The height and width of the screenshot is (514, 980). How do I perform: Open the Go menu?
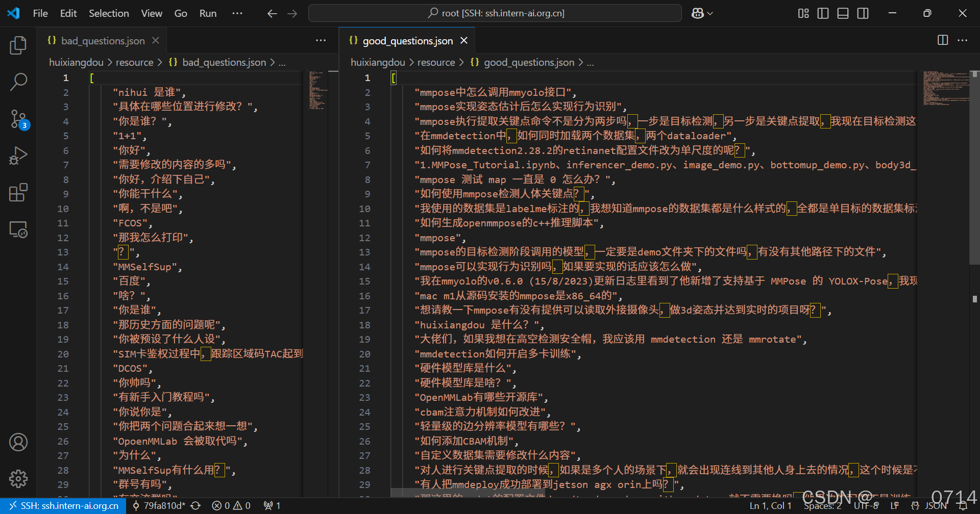181,13
